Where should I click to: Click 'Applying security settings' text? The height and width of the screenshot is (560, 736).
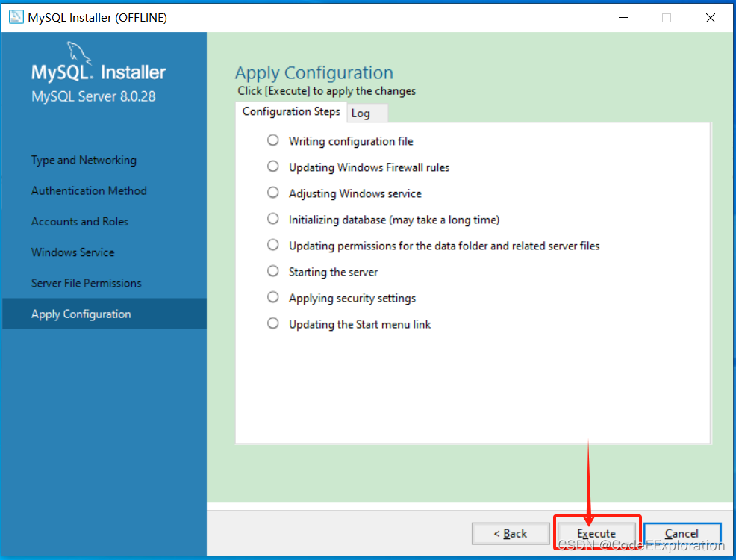[352, 298]
